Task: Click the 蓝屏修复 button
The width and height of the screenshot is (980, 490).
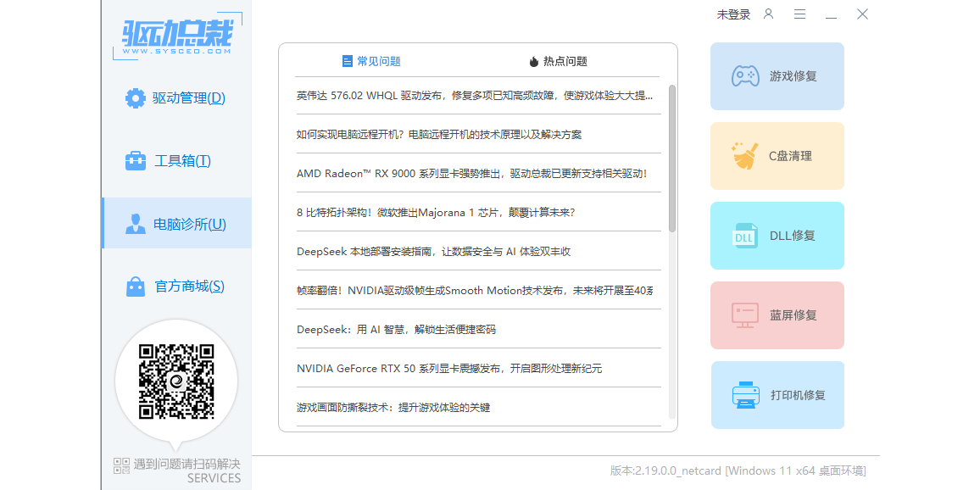Action: (x=777, y=315)
